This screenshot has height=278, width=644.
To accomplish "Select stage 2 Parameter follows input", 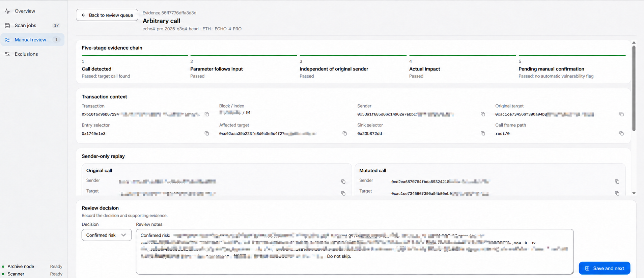I will 244,67.
